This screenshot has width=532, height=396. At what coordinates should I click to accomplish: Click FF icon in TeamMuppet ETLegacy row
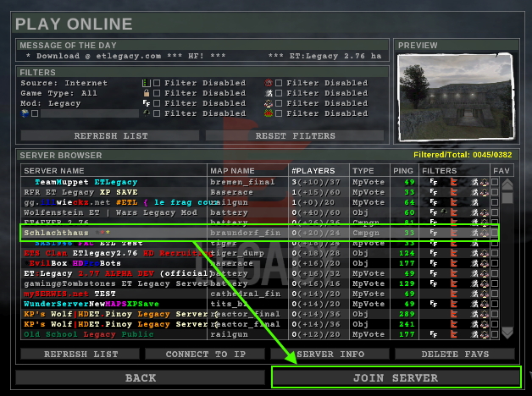pos(433,182)
